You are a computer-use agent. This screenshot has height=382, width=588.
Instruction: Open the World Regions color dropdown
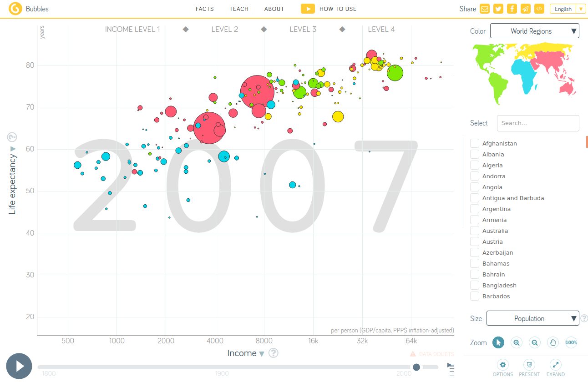[x=534, y=31]
